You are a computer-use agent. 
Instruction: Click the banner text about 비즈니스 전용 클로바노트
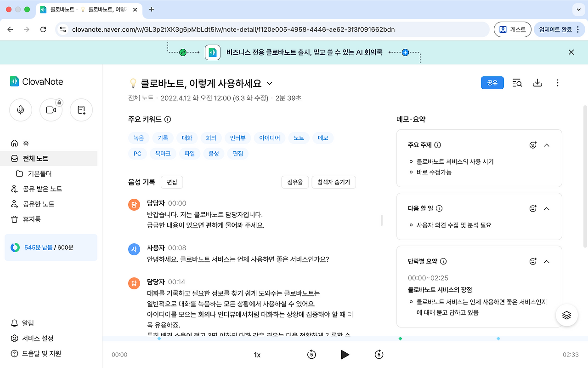(x=305, y=52)
